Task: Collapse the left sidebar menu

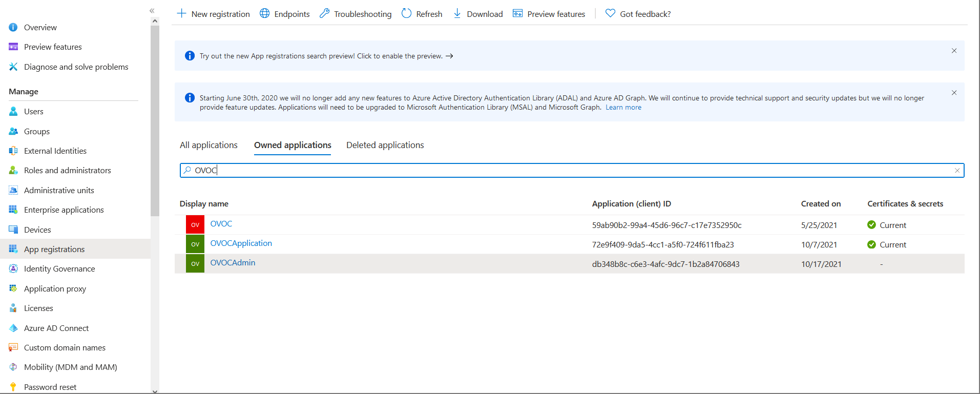Action: click(x=152, y=11)
